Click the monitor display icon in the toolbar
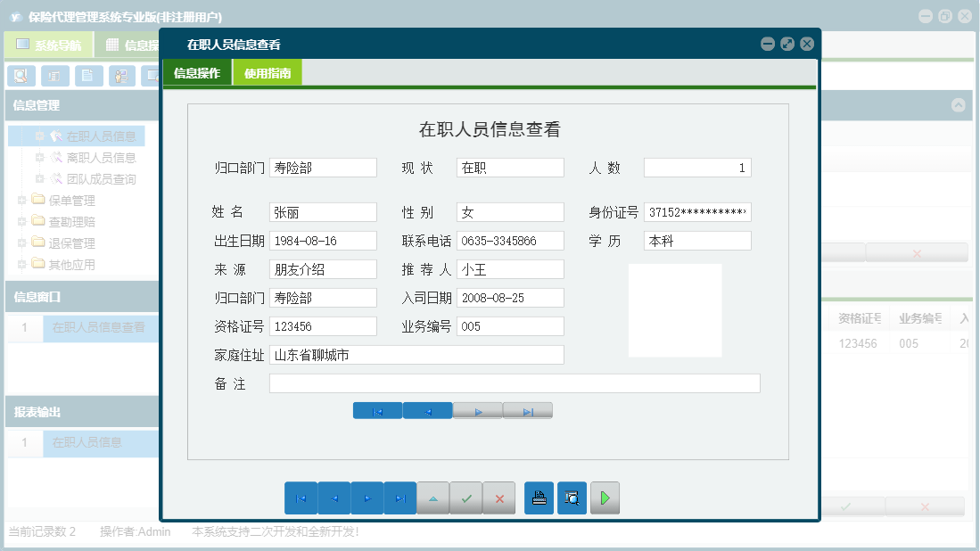 pos(153,76)
